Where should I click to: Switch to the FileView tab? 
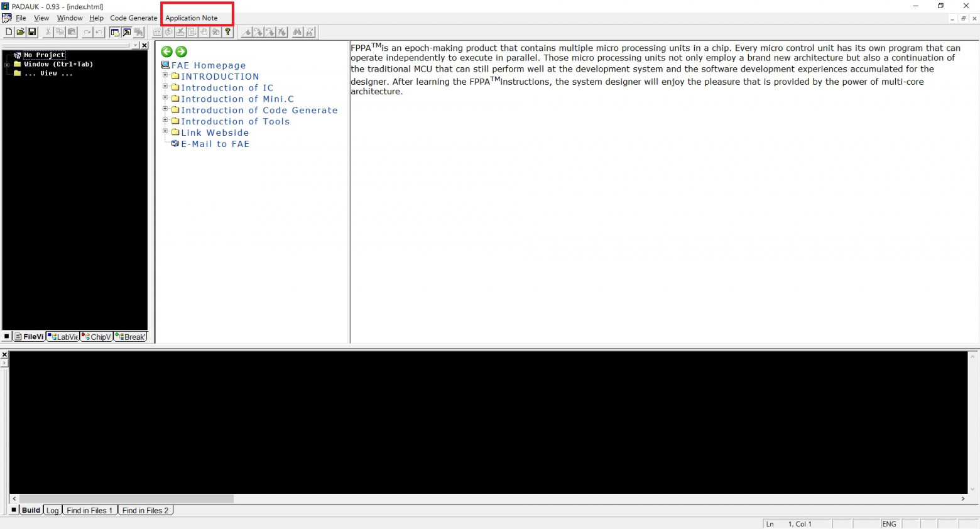(29, 337)
